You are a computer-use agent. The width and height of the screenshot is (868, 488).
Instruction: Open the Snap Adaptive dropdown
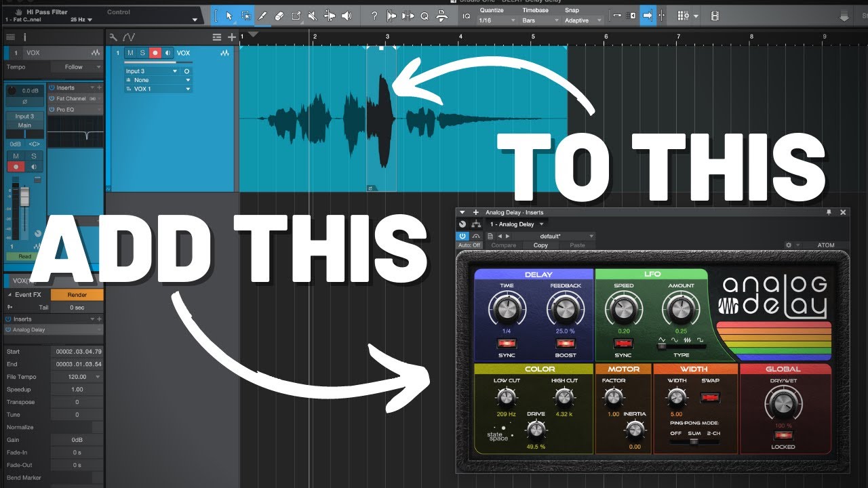[x=583, y=20]
